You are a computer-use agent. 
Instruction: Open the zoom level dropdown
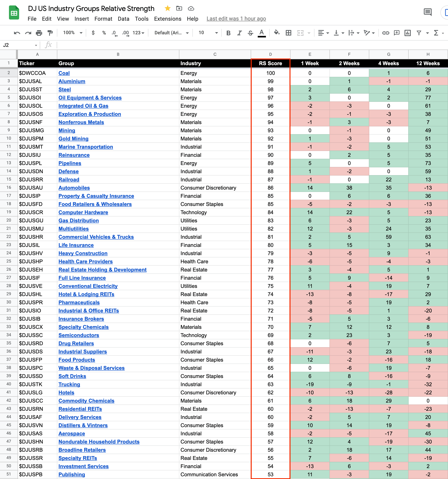point(73,33)
